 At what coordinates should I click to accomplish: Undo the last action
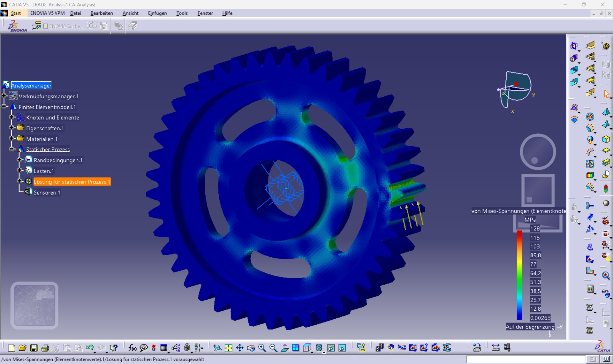coord(90,348)
